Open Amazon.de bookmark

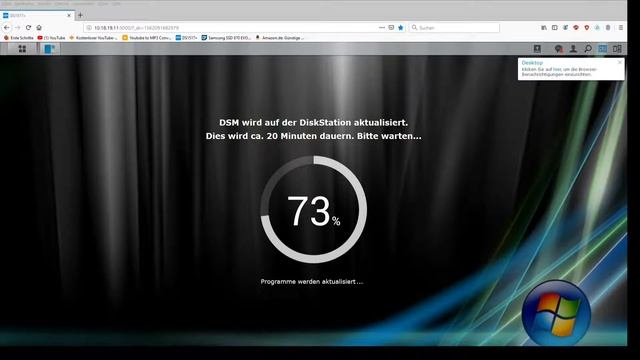coord(280,38)
